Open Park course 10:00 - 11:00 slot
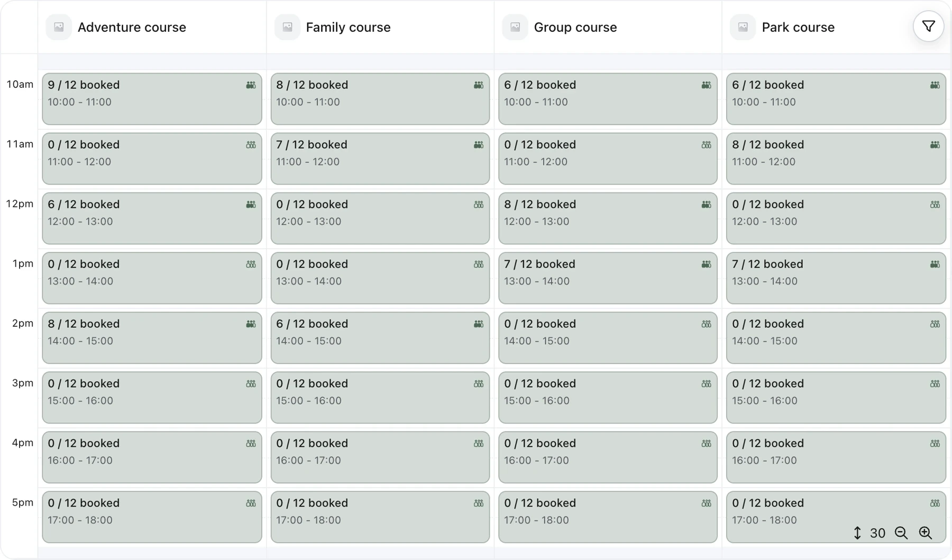Image resolution: width=952 pixels, height=560 pixels. pos(836,99)
